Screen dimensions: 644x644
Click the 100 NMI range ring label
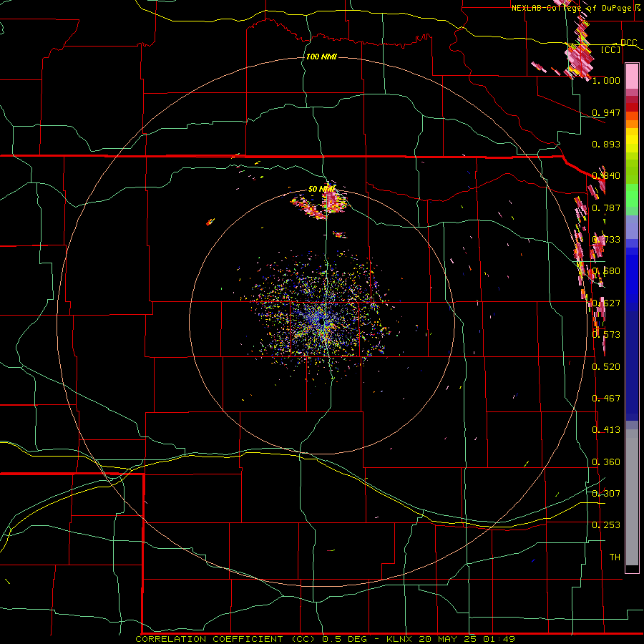(321, 57)
